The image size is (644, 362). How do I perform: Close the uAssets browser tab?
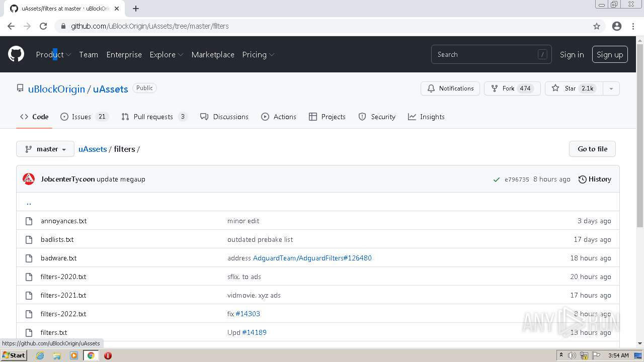tap(116, 9)
